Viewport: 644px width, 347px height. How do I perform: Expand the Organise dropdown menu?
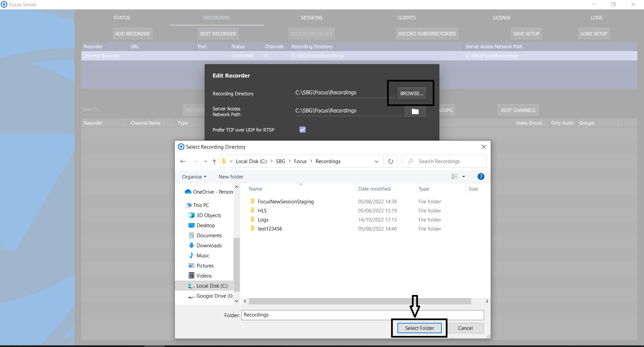coord(194,177)
